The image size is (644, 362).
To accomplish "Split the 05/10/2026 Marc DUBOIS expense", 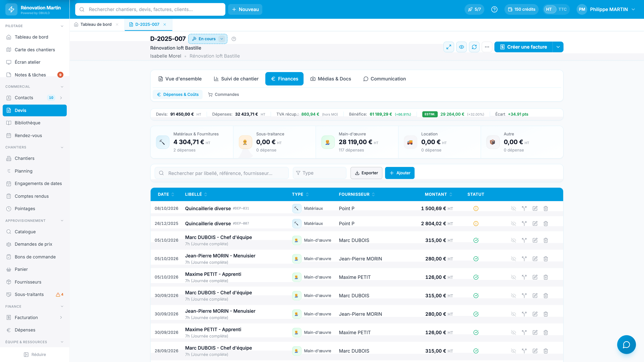I will (524, 240).
